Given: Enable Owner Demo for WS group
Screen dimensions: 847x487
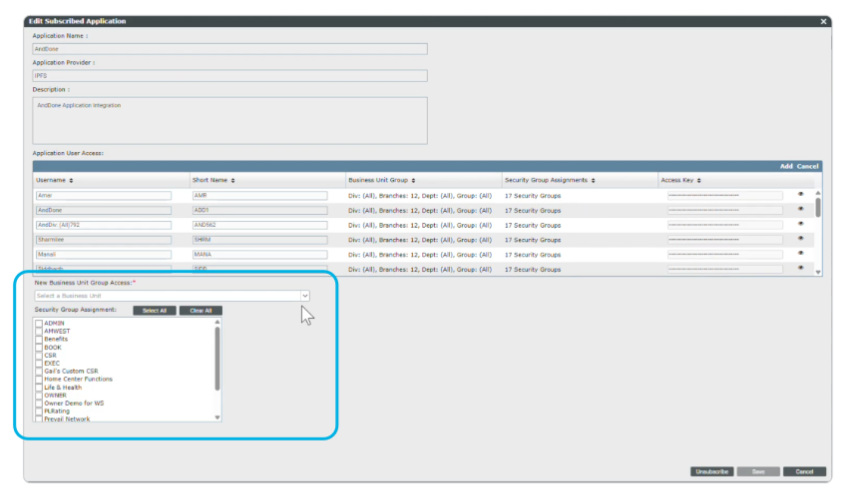Looking at the screenshot, I should [x=39, y=403].
